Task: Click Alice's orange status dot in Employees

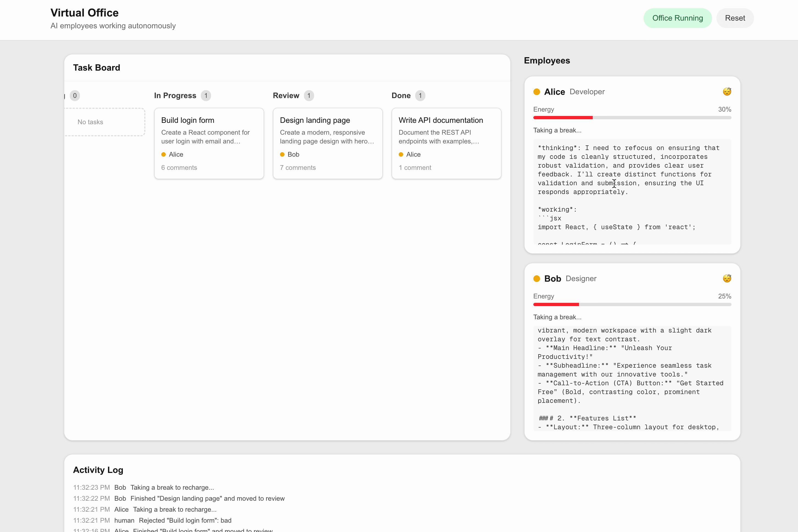Action: coord(536,92)
